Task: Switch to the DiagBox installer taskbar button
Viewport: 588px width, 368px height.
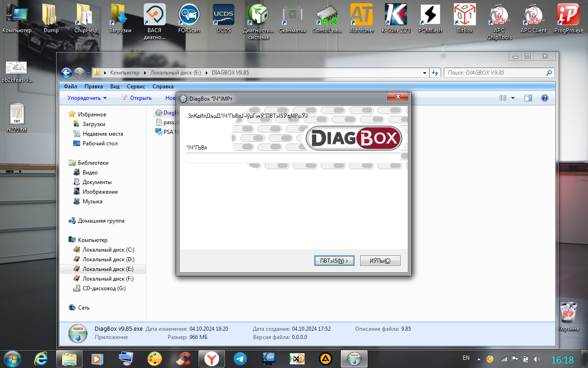Action: [x=354, y=358]
